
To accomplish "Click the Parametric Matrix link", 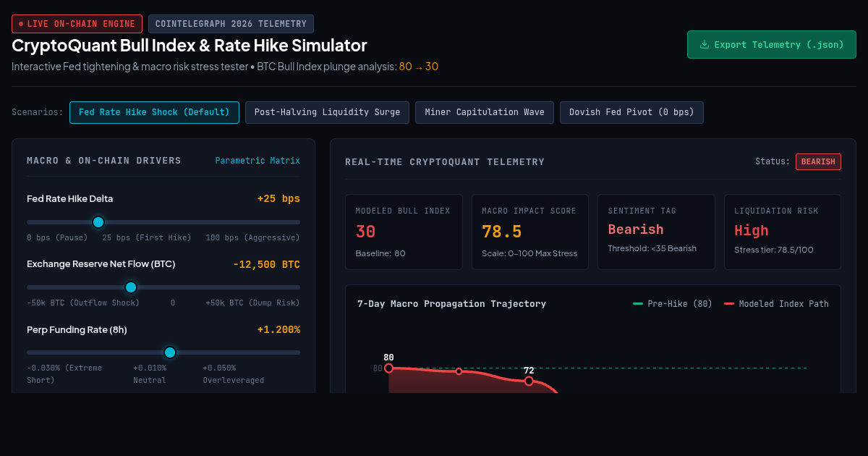I will point(258,161).
